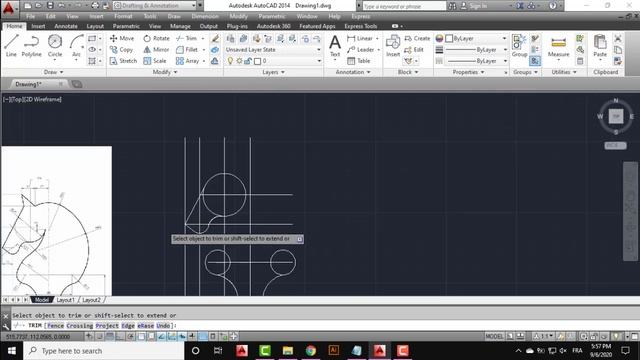Expand the Modify panel
Image resolution: width=640 pixels, height=360 pixels.
(165, 72)
